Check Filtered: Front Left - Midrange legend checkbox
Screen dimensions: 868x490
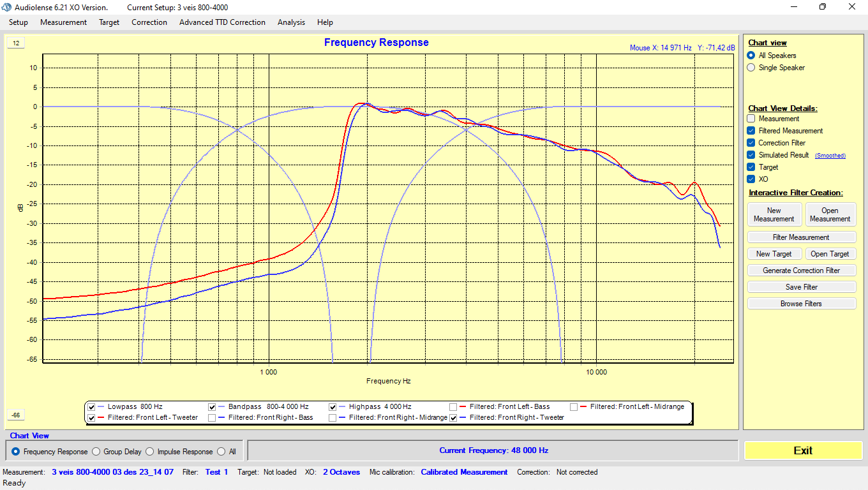pos(574,407)
